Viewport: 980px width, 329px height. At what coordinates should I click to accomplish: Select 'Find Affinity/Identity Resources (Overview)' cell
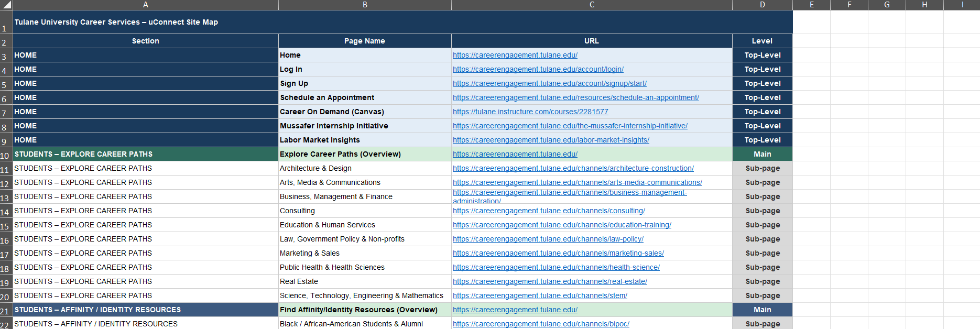365,310
